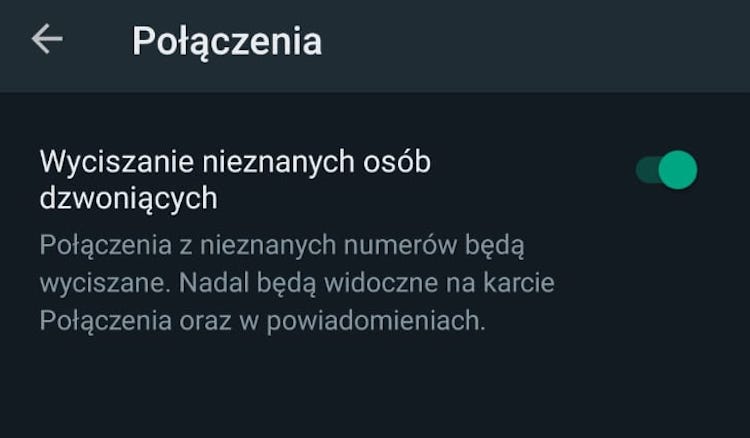
Task: Click the phrase Połączenia oraz w powiadomieniach
Action: 262,321
